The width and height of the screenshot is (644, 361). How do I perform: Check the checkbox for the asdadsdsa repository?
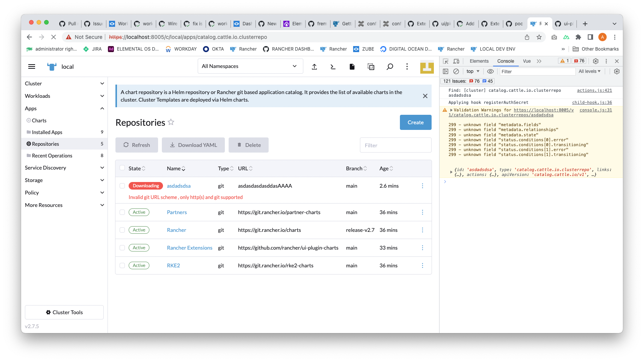[122, 186]
